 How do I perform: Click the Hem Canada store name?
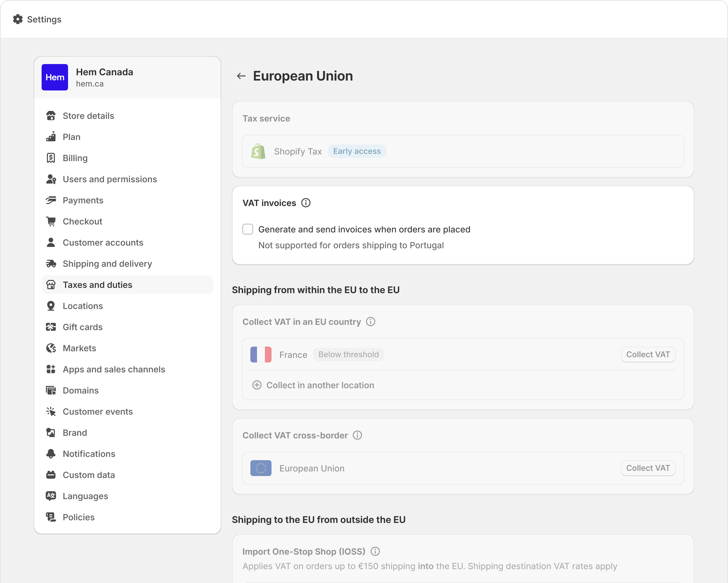point(105,72)
